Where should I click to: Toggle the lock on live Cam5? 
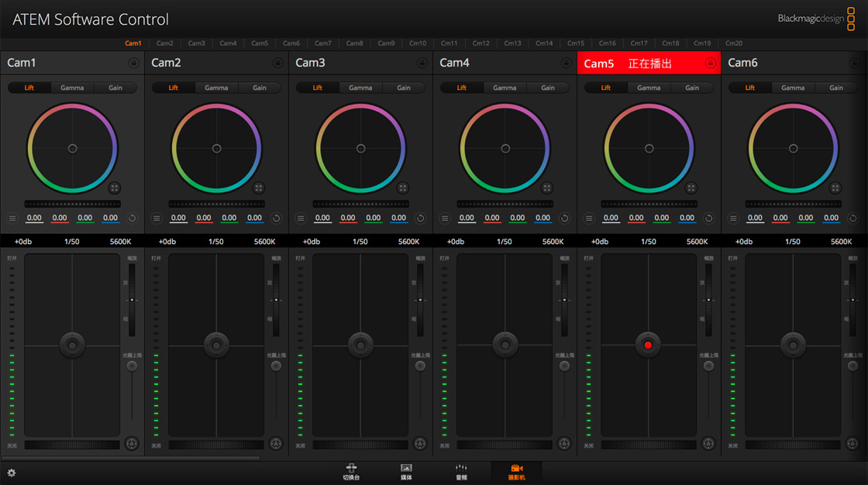[710, 63]
